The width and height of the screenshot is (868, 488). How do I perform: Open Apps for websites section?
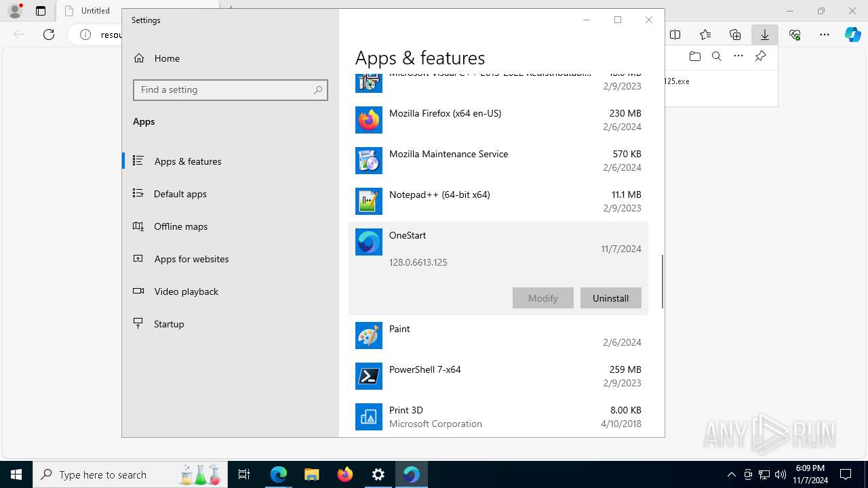click(231, 259)
